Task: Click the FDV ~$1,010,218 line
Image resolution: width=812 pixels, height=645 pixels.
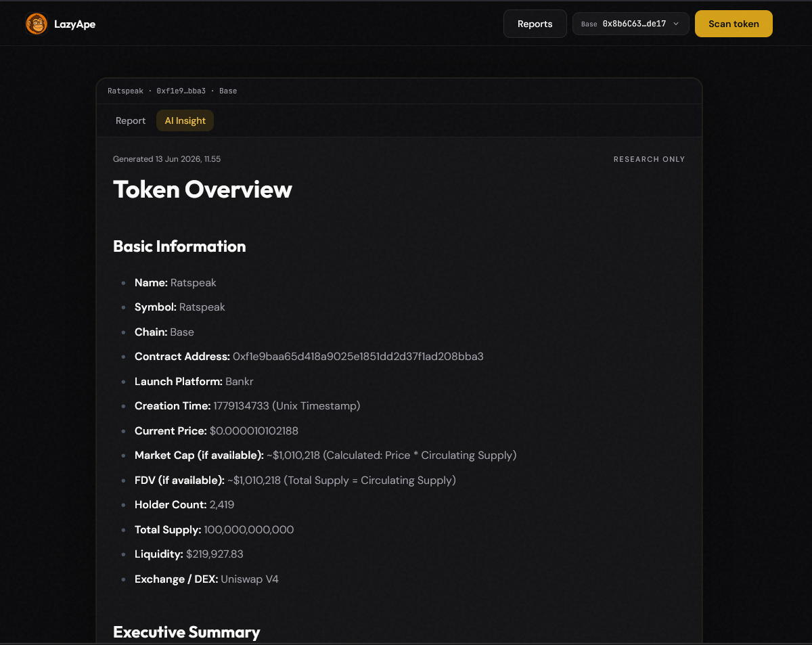Action: [295, 480]
